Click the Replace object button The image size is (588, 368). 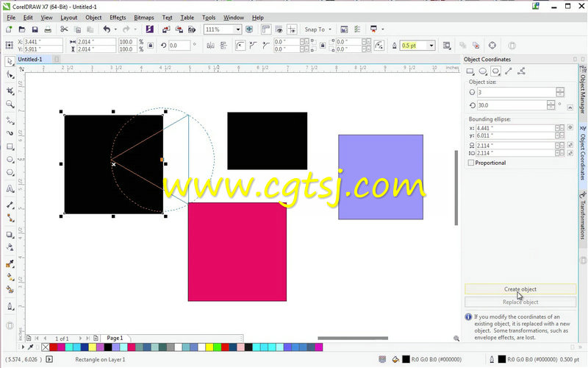(x=520, y=302)
